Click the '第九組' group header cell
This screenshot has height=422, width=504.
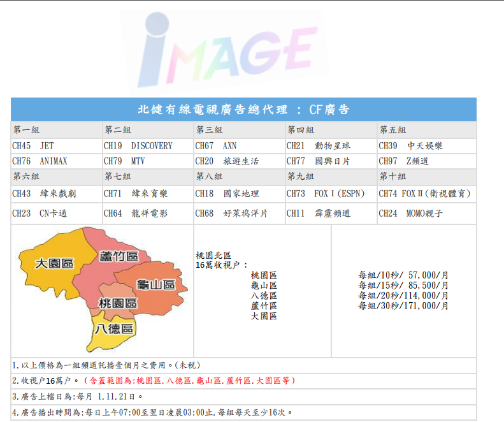331,177
